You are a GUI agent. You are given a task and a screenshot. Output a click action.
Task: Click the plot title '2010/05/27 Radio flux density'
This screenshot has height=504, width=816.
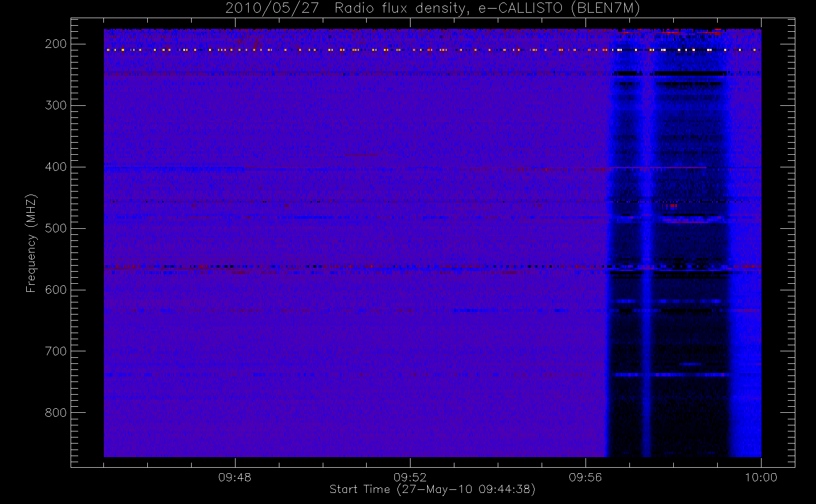(x=433, y=9)
